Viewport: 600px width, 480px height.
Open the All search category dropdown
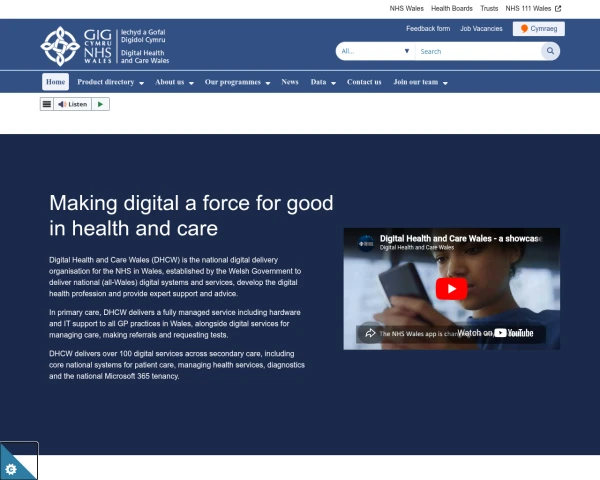[x=375, y=51]
